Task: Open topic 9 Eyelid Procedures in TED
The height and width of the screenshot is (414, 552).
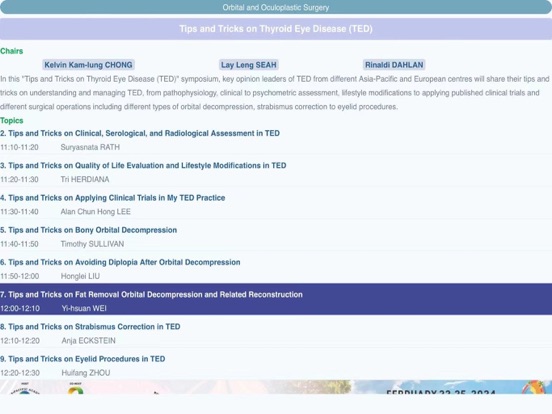Action: (x=83, y=359)
